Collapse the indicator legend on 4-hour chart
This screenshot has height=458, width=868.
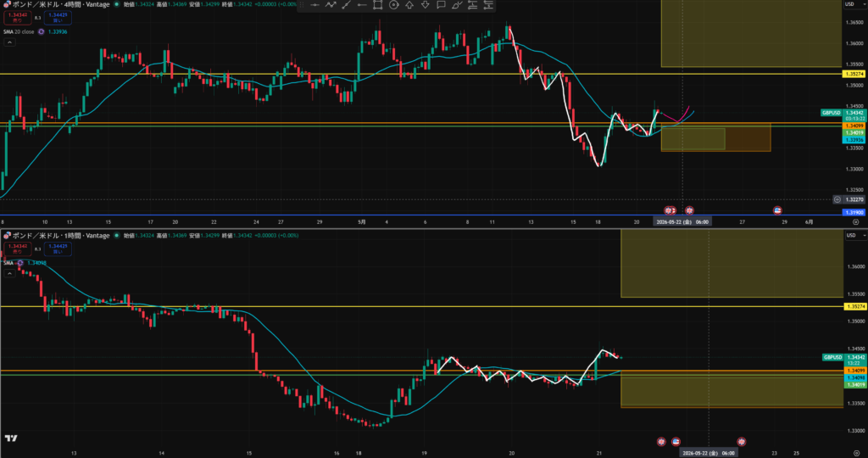pos(9,42)
